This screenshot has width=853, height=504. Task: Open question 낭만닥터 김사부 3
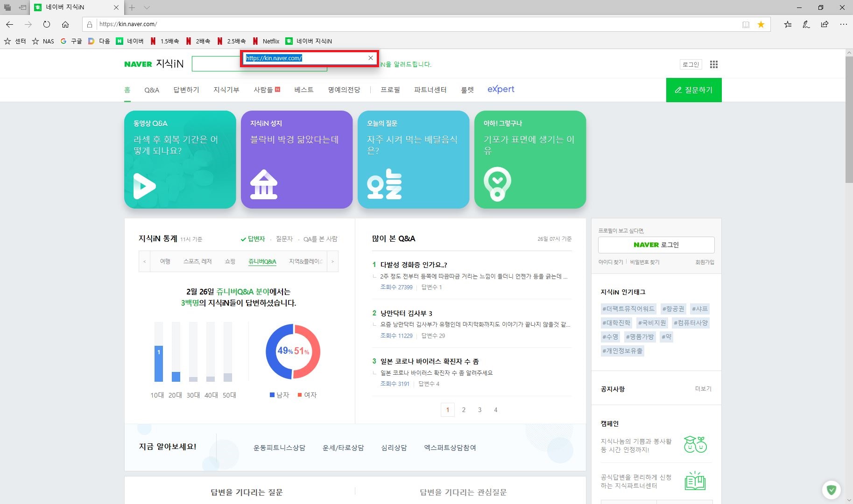(x=406, y=313)
